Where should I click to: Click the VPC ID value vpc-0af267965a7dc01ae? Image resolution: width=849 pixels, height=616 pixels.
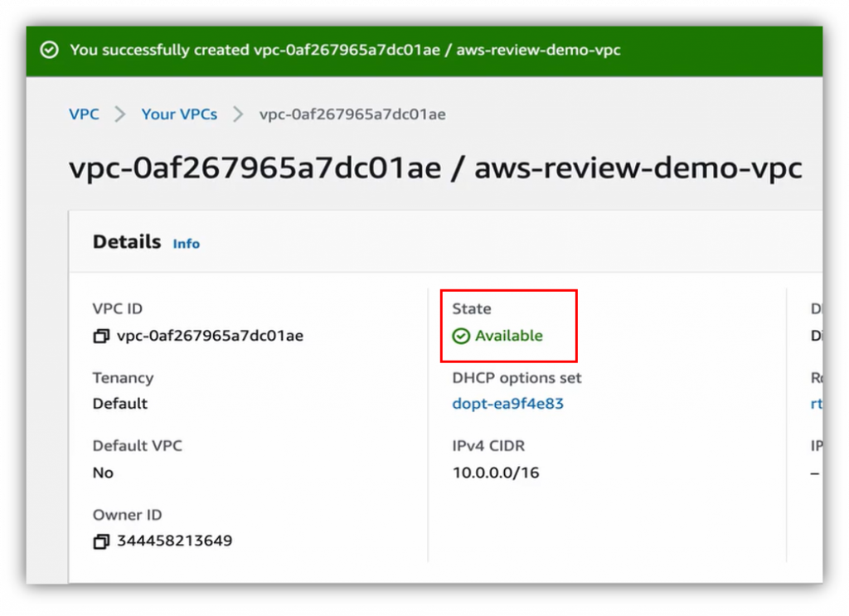click(210, 336)
